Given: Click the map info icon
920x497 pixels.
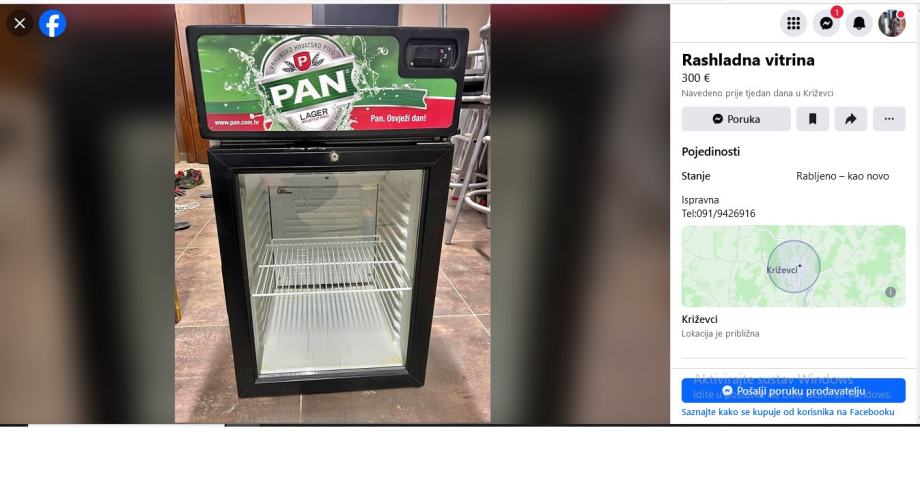Looking at the screenshot, I should [x=890, y=292].
